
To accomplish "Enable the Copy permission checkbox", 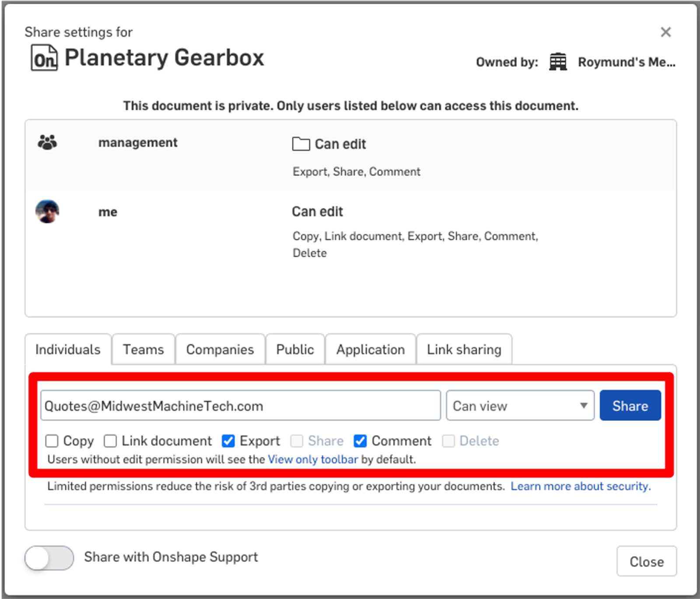I will 52,441.
